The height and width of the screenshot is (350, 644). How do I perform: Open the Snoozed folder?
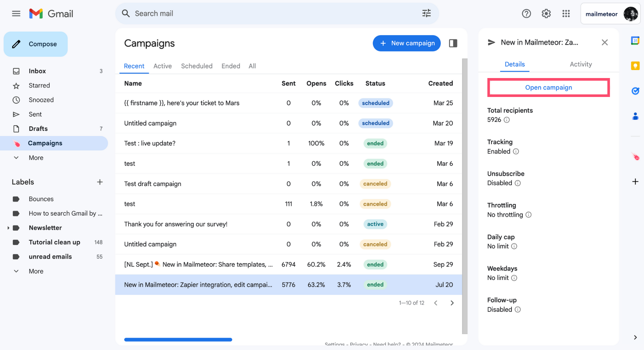click(54, 100)
